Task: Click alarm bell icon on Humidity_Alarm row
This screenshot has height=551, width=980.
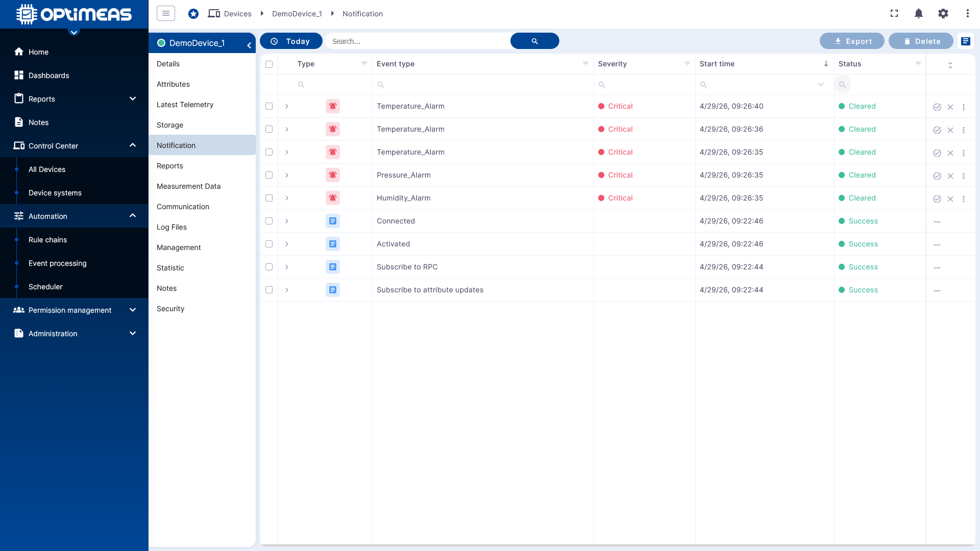Action: tap(333, 198)
